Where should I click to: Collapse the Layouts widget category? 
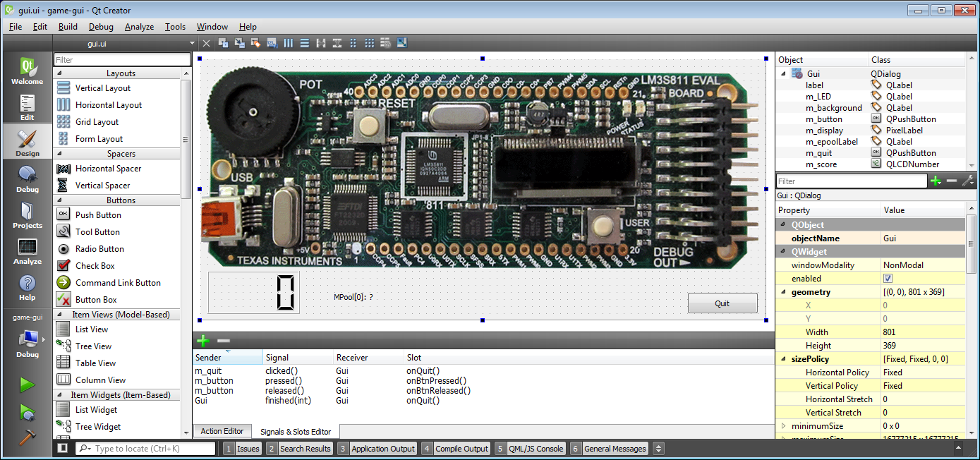click(59, 73)
